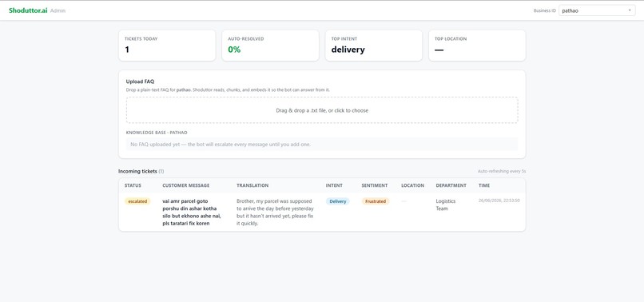Click the Upload FAQ heading

click(140, 81)
